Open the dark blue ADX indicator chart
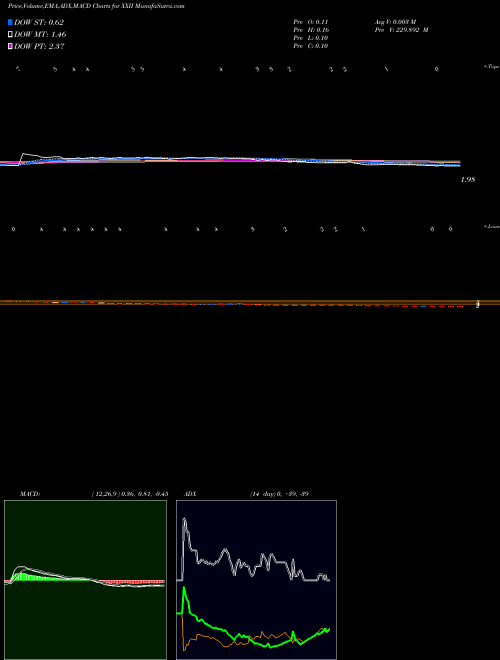The width and height of the screenshot is (500, 660). pyautogui.click(x=256, y=580)
